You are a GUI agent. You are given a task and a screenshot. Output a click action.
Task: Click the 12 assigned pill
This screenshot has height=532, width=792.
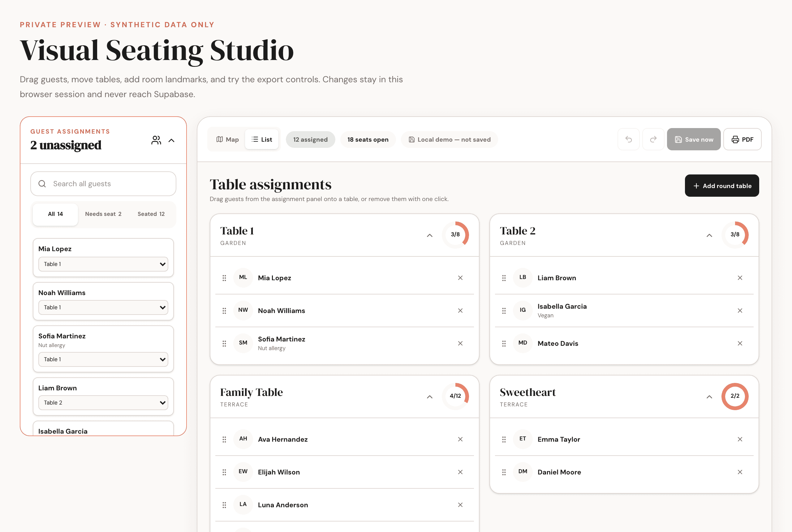pyautogui.click(x=310, y=139)
